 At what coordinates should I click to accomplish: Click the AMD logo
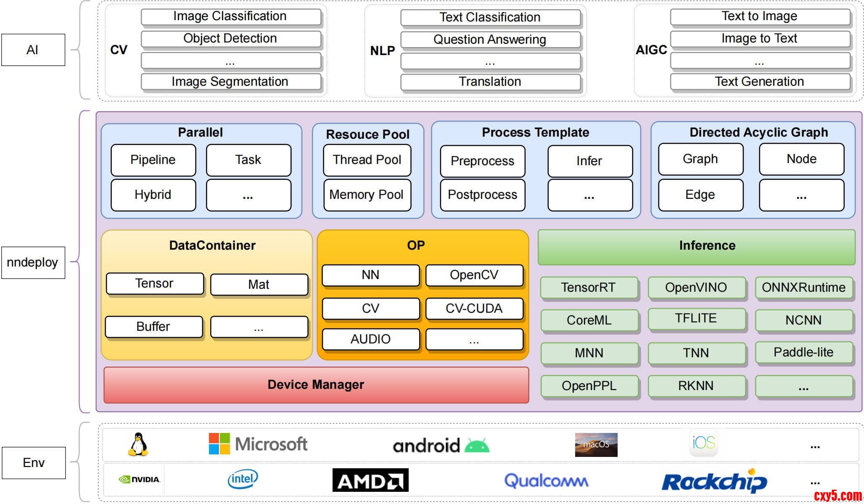[x=370, y=480]
